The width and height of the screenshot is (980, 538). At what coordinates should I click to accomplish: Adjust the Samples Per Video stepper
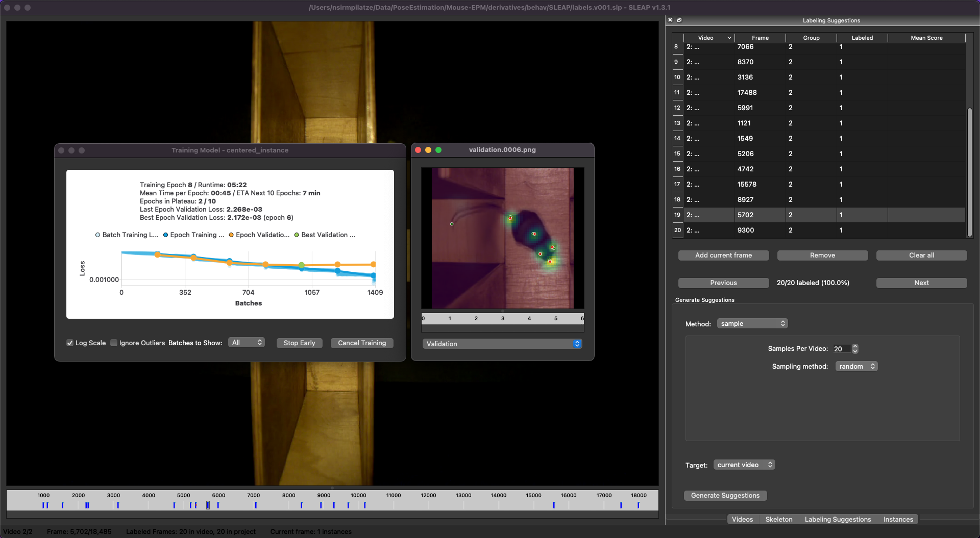(855, 349)
